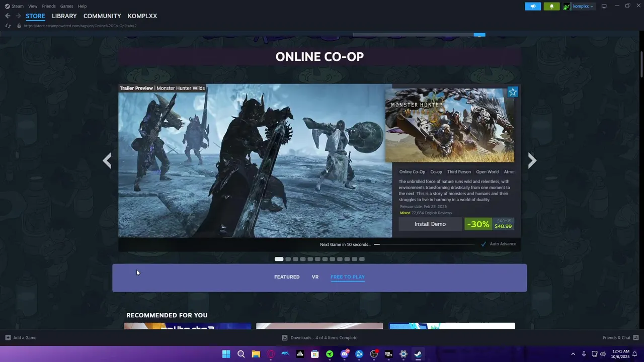Go forward with the navigation forward arrow
This screenshot has width=644, height=362.
click(x=18, y=16)
